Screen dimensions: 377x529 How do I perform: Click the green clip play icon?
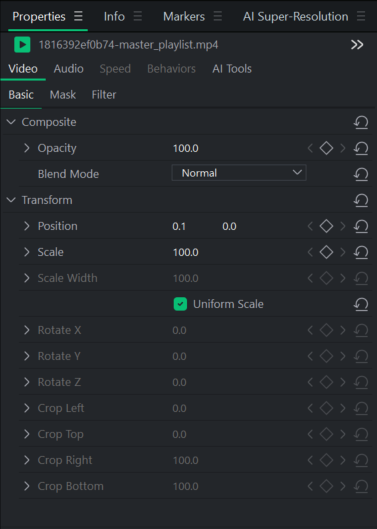[x=22, y=45]
